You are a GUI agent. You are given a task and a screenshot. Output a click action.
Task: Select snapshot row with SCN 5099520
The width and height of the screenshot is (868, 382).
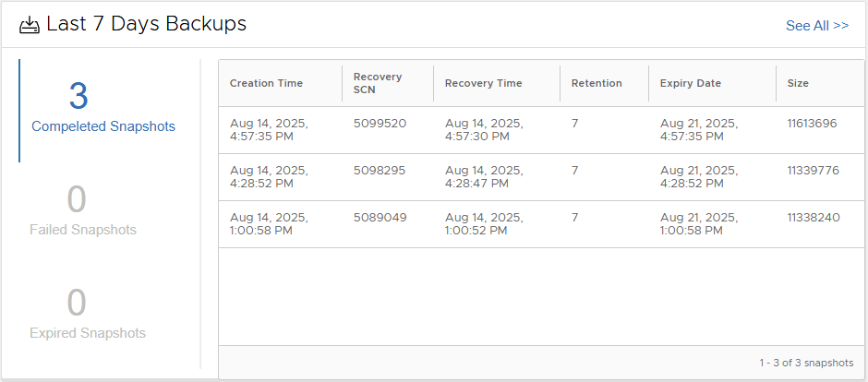[x=380, y=123]
